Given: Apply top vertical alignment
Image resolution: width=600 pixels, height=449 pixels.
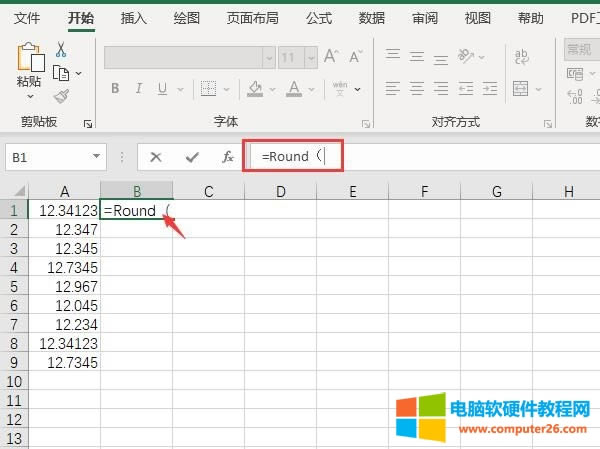Looking at the screenshot, I should click(x=393, y=56).
